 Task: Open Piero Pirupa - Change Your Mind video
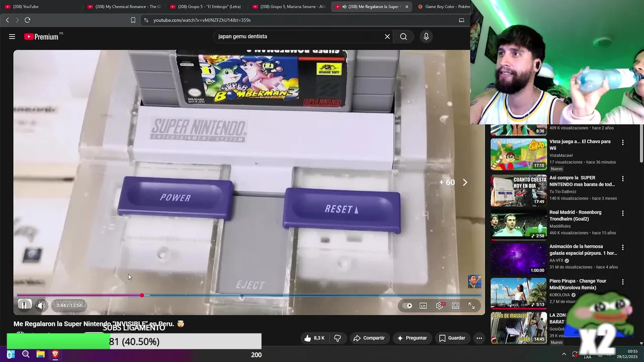tap(578, 284)
